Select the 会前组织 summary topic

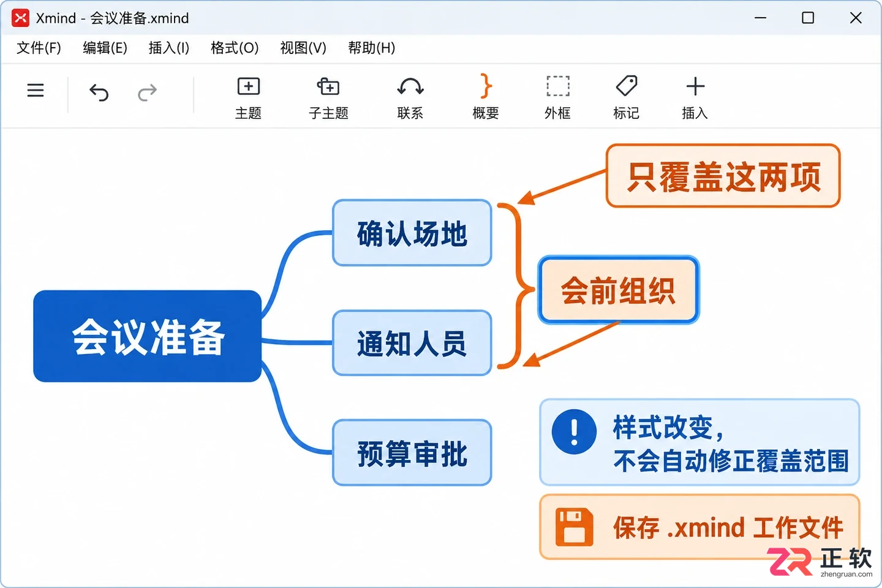(x=619, y=290)
